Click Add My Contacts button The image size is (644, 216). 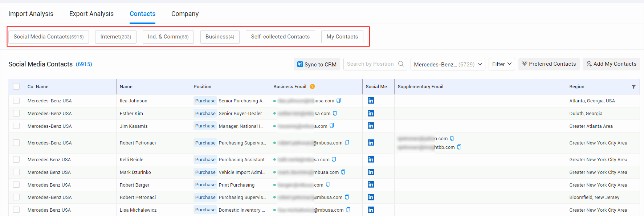coord(611,64)
